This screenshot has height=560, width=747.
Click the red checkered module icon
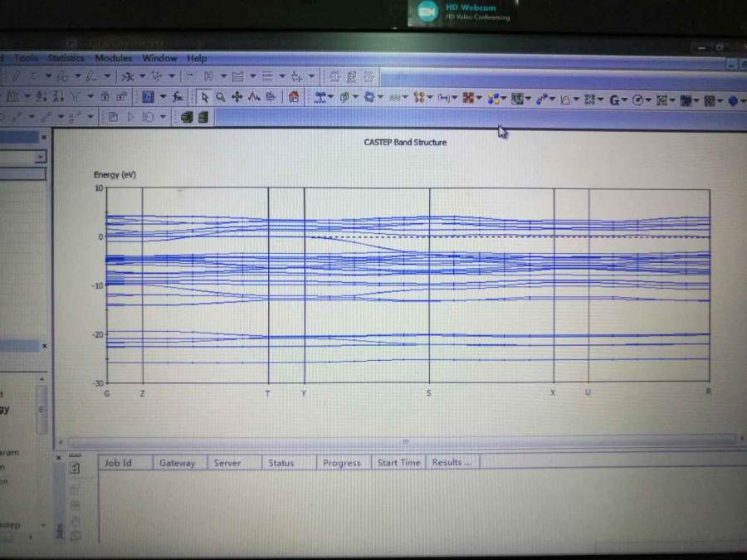468,98
